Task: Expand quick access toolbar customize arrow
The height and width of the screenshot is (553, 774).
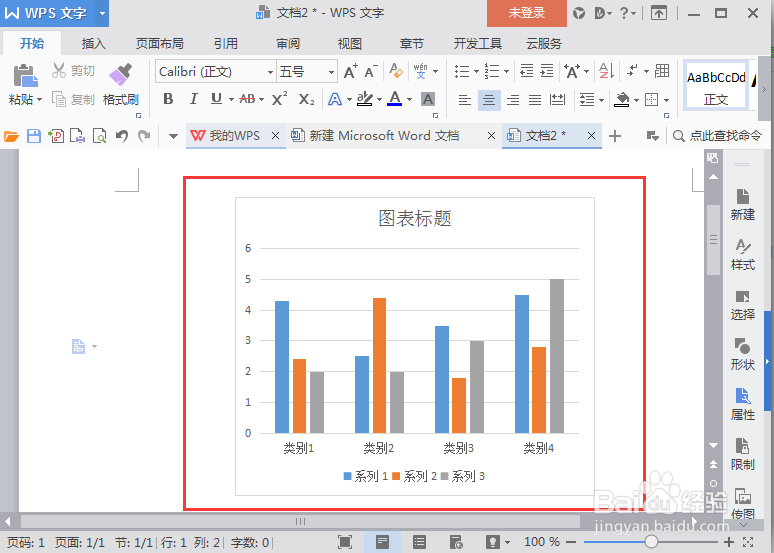Action: pyautogui.click(x=173, y=136)
